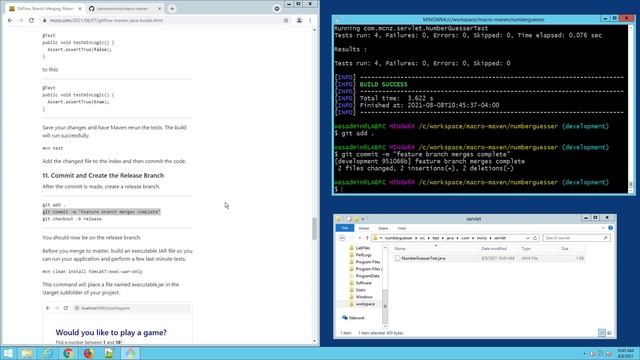Close the GitFlow Branch Merging tab

click(x=80, y=9)
